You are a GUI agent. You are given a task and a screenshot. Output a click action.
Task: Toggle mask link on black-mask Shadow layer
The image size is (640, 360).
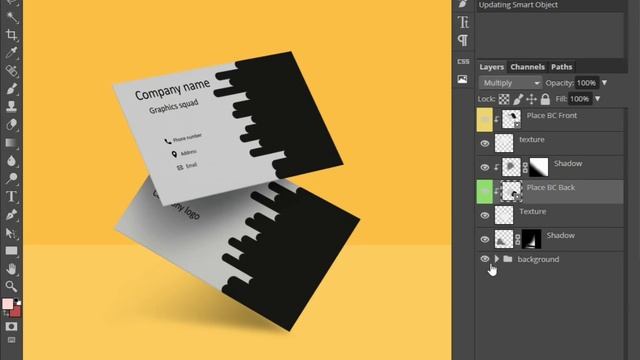[518, 240]
